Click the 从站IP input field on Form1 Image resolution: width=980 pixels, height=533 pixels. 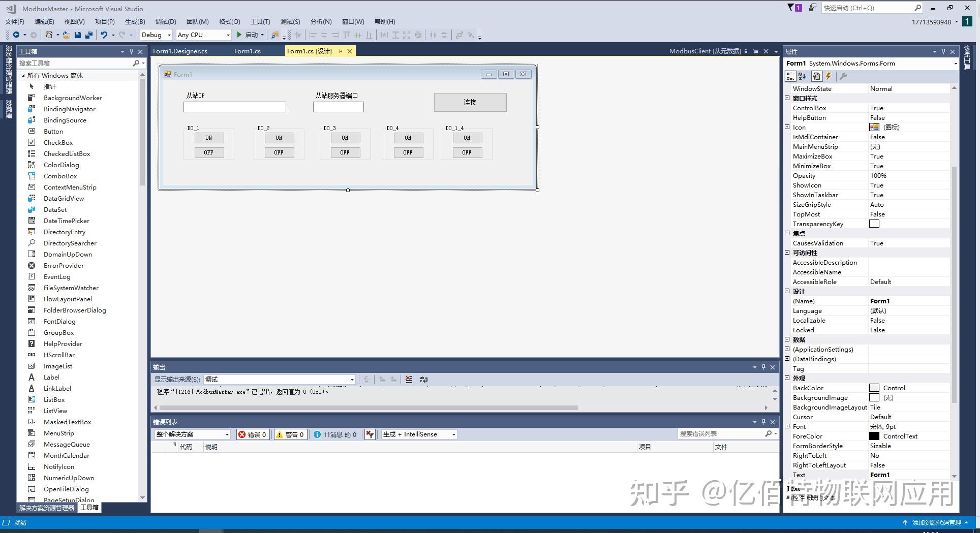[x=234, y=107]
